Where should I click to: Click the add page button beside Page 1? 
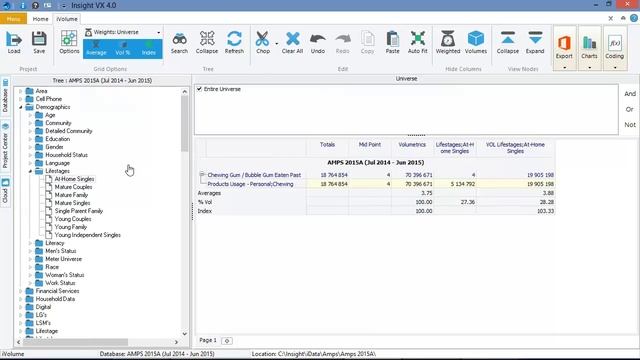click(x=227, y=340)
